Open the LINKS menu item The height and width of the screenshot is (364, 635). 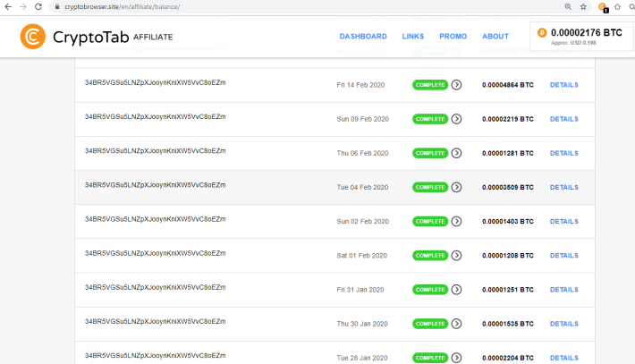(413, 37)
